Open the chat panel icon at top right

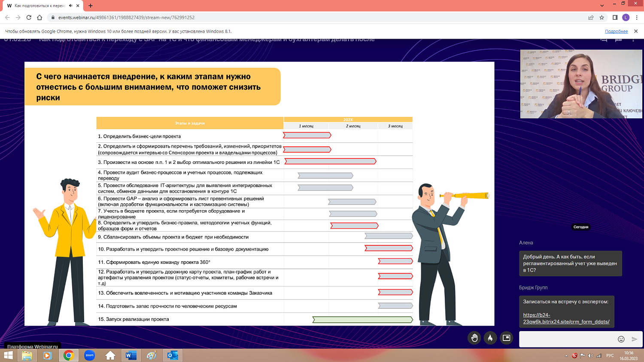pyautogui.click(x=618, y=39)
